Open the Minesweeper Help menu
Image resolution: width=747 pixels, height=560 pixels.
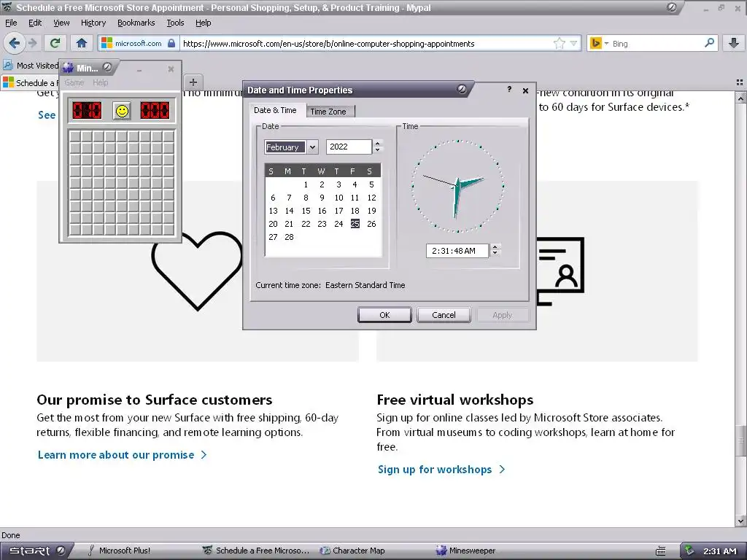click(x=101, y=82)
